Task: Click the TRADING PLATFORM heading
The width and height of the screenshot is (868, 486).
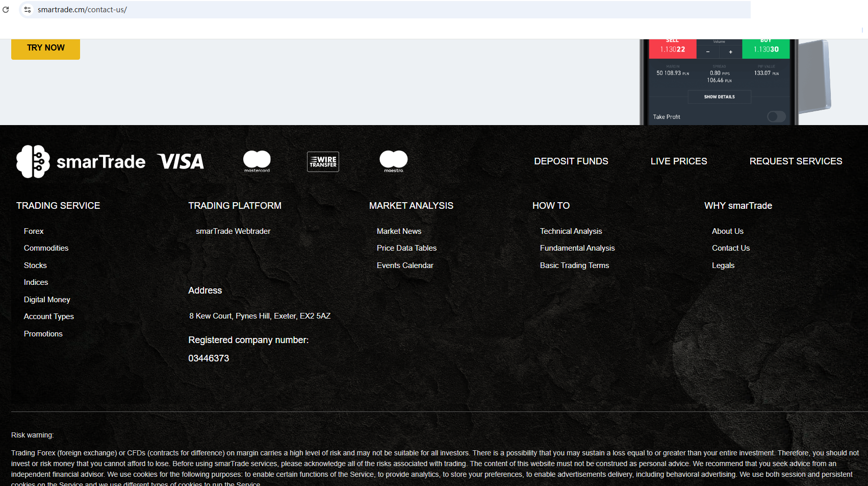Action: coord(235,206)
